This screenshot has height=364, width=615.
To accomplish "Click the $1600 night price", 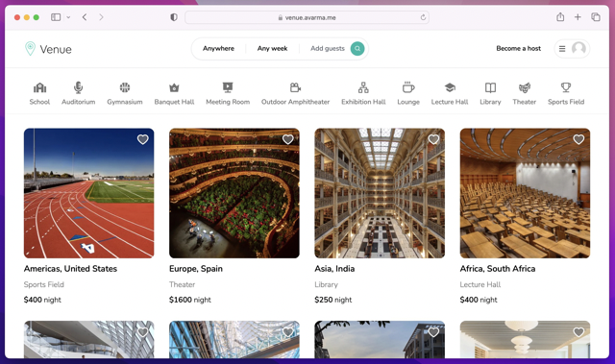I will [190, 300].
